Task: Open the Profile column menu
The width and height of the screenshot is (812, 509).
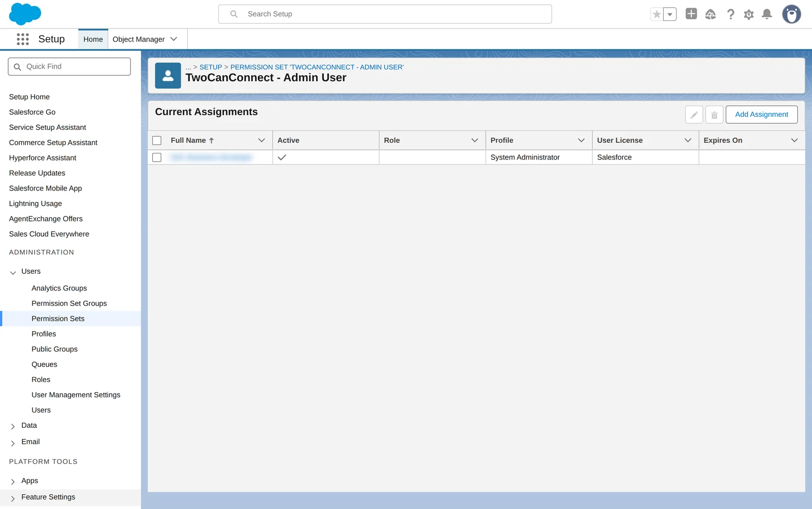Action: pyautogui.click(x=581, y=140)
